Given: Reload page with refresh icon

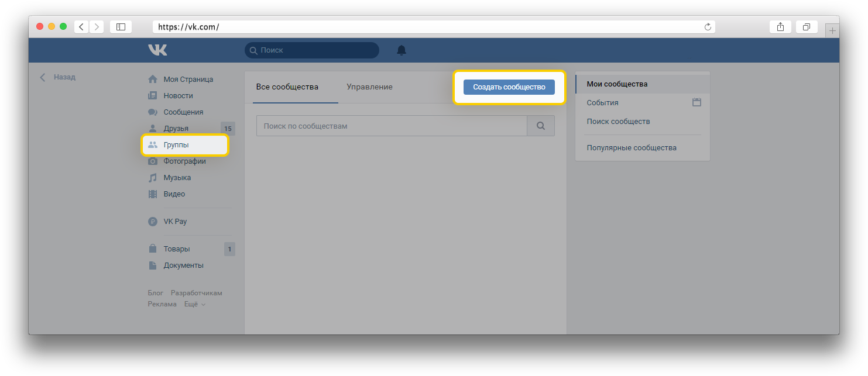Looking at the screenshot, I should [x=708, y=27].
